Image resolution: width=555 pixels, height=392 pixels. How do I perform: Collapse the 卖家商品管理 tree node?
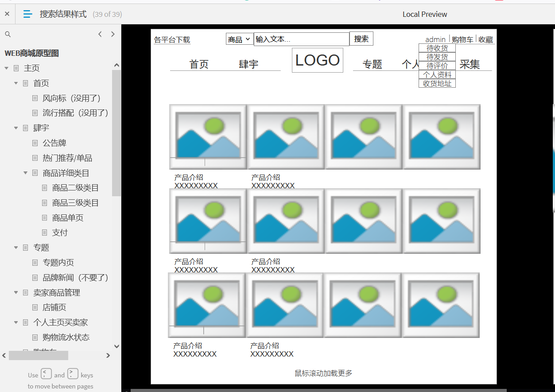point(16,292)
